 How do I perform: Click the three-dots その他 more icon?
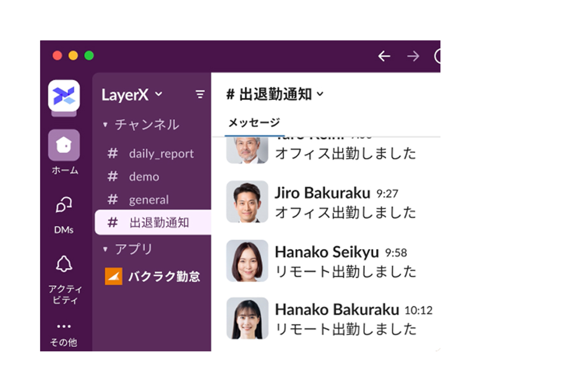tap(64, 326)
